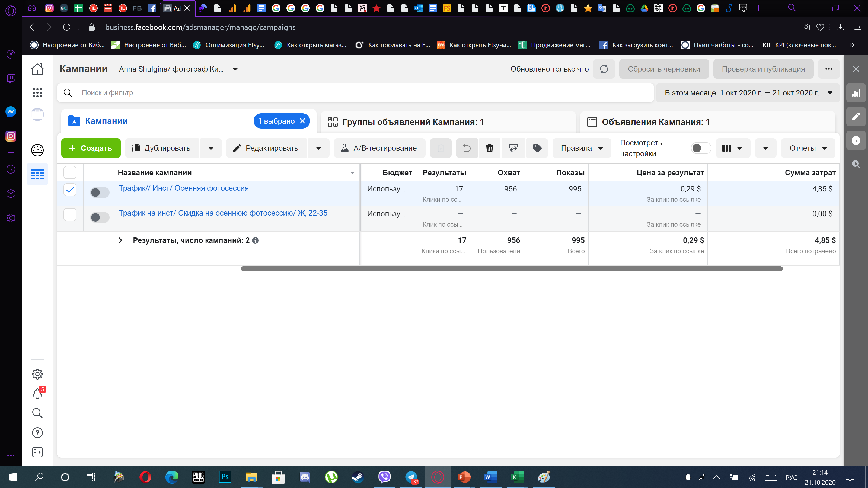Expand the Редактировать options arrow

(318, 148)
